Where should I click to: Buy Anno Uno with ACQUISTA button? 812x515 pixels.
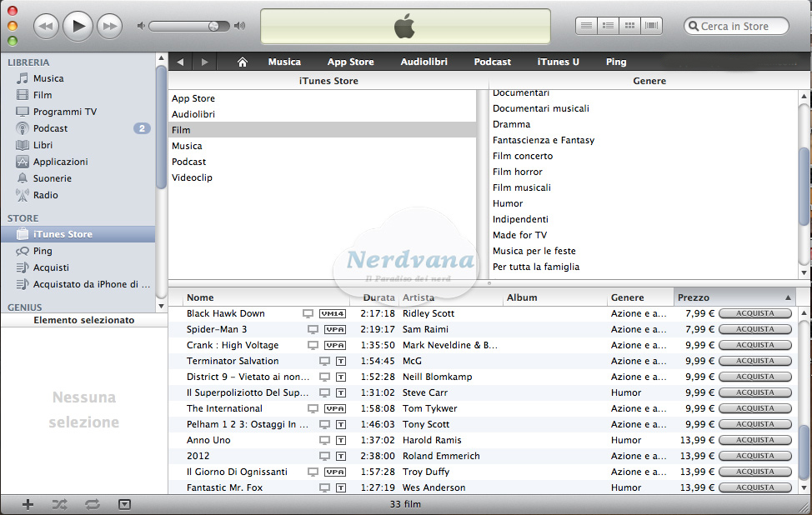755,440
